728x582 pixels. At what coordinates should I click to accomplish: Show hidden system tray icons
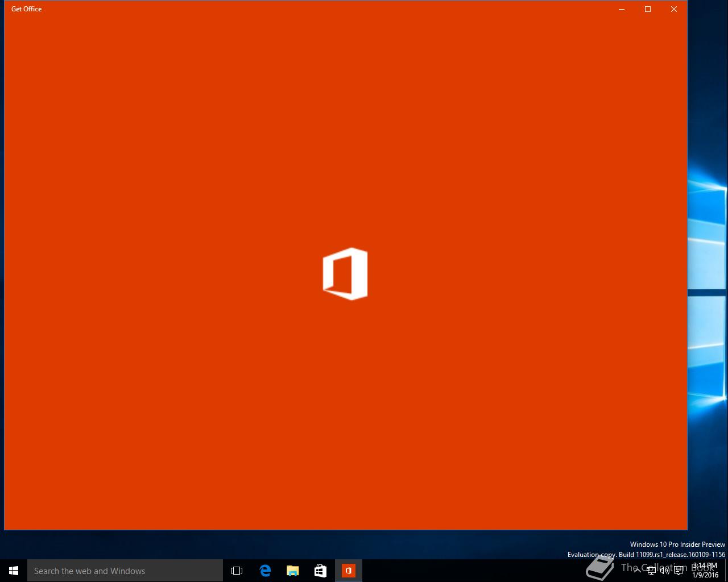pos(637,571)
